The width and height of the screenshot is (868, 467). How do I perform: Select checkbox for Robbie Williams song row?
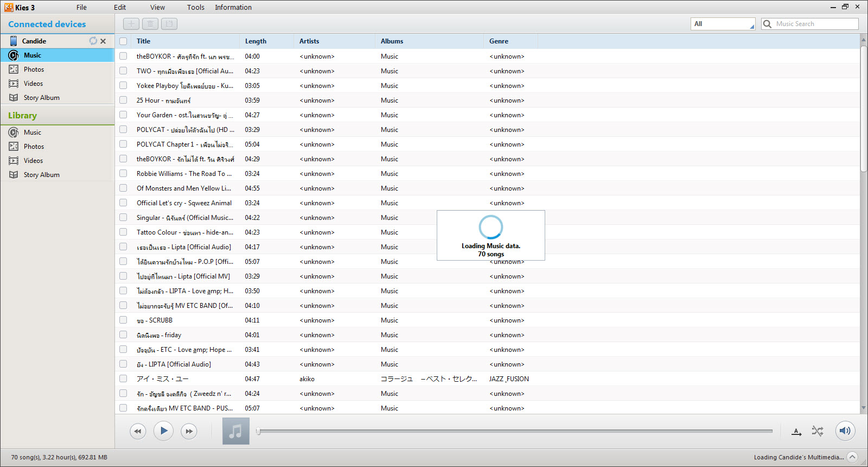tap(123, 174)
